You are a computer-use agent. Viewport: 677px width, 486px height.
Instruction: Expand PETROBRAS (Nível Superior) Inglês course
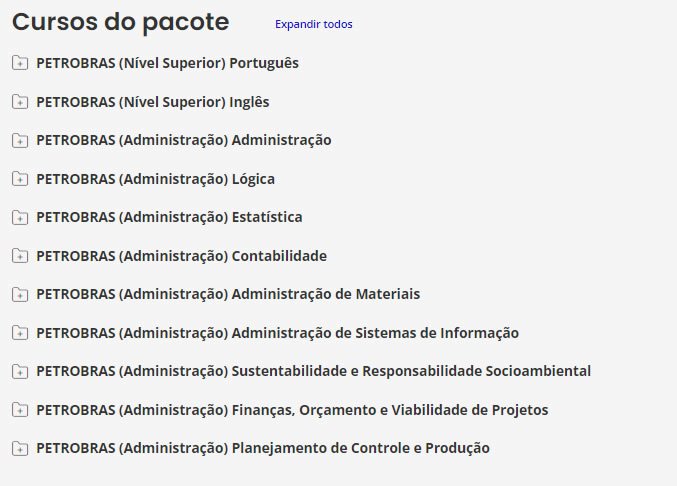click(152, 102)
